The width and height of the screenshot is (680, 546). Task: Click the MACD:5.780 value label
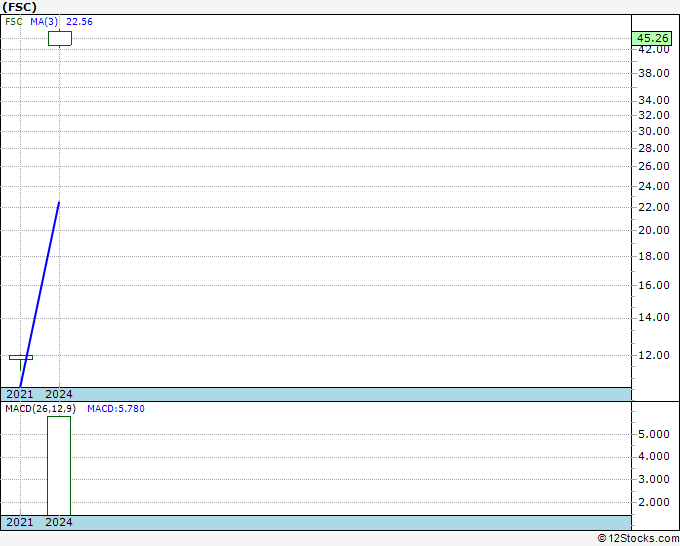(116, 409)
